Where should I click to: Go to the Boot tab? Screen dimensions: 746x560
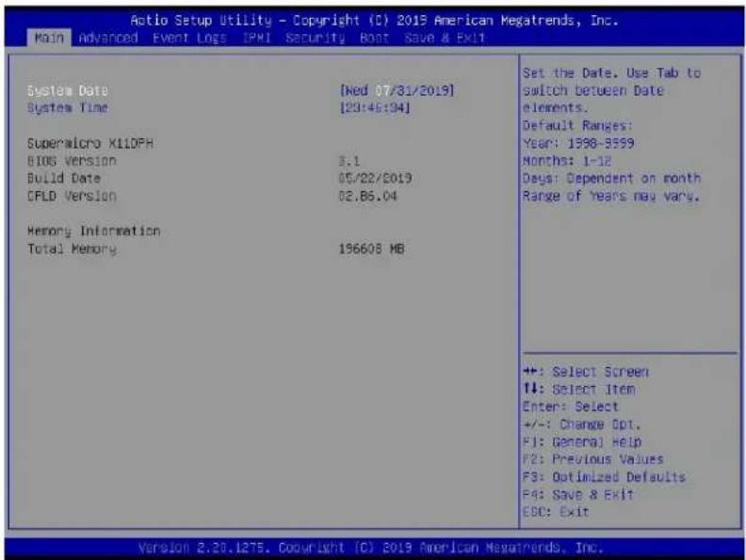tap(375, 38)
